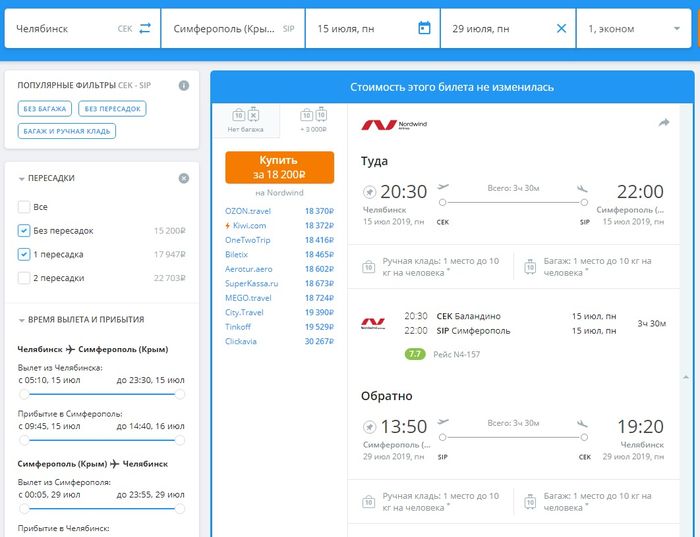Image resolution: width=700 pixels, height=537 pixels.
Task: Click hand luggage icon in Обратно section
Action: point(368,502)
